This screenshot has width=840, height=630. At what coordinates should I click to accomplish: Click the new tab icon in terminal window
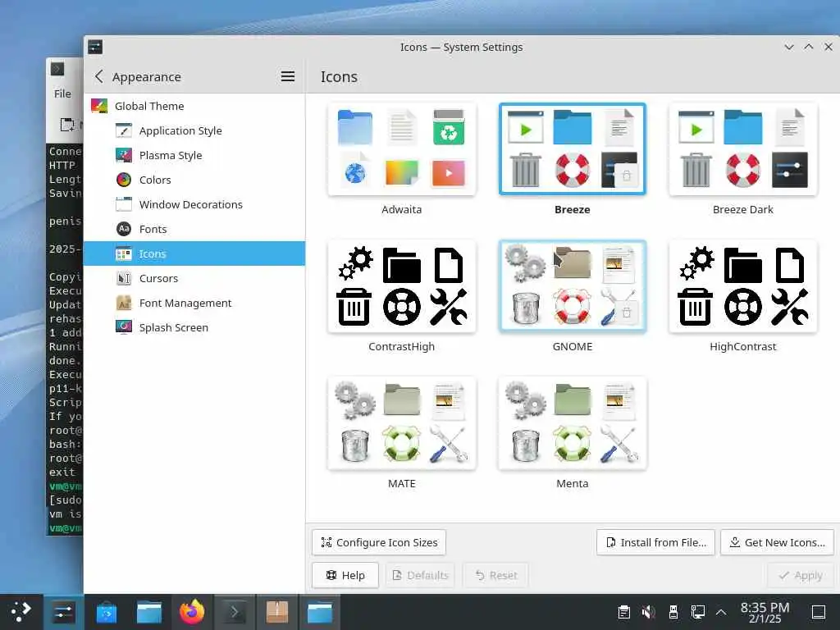67,125
